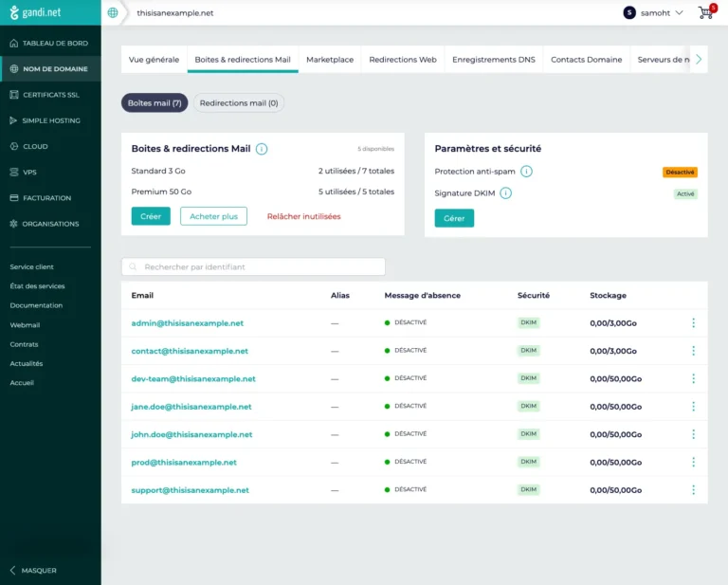Viewport: 728px width, 585px height.
Task: Open admin@thisisanexample.net mailbox link
Action: coord(187,323)
